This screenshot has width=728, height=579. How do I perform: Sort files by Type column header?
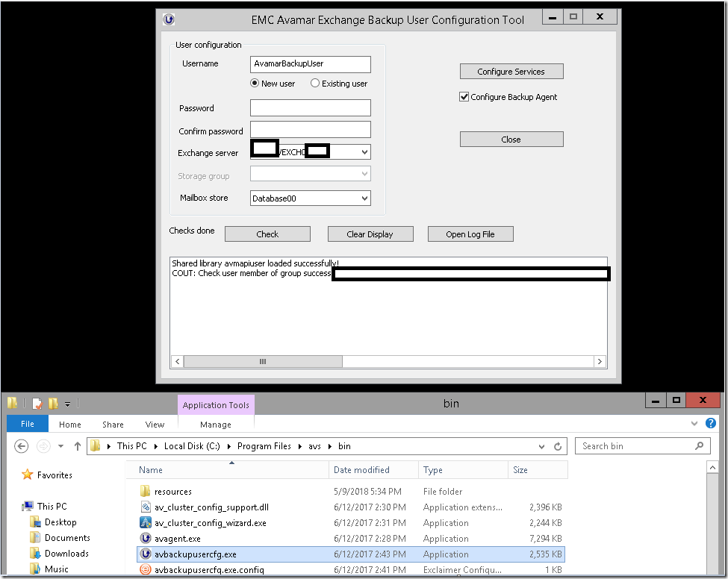pos(464,470)
